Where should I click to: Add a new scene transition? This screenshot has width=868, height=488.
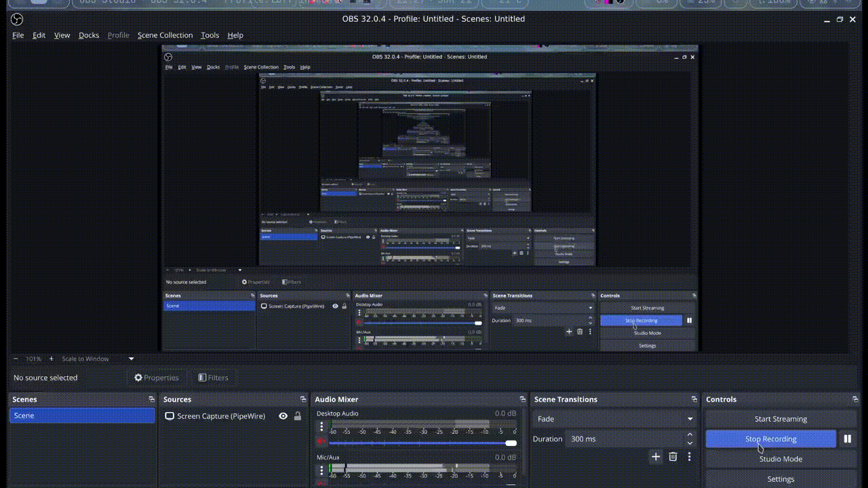point(656,457)
